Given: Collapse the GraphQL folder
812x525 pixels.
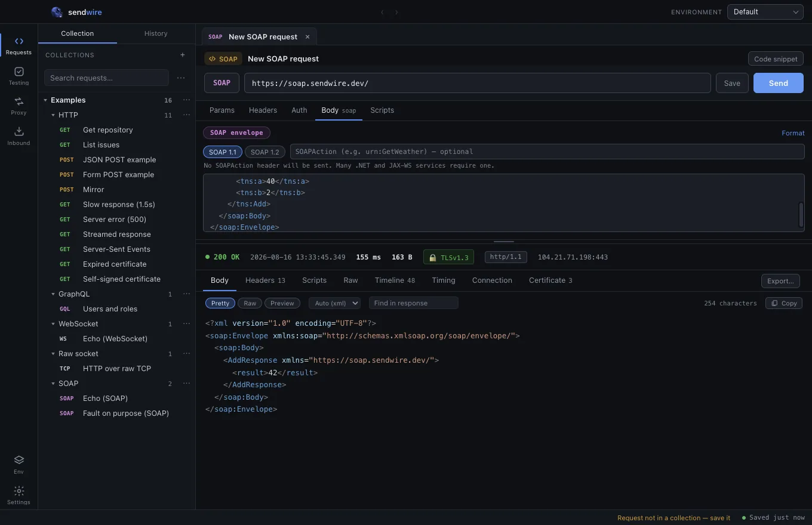Looking at the screenshot, I should [53, 294].
